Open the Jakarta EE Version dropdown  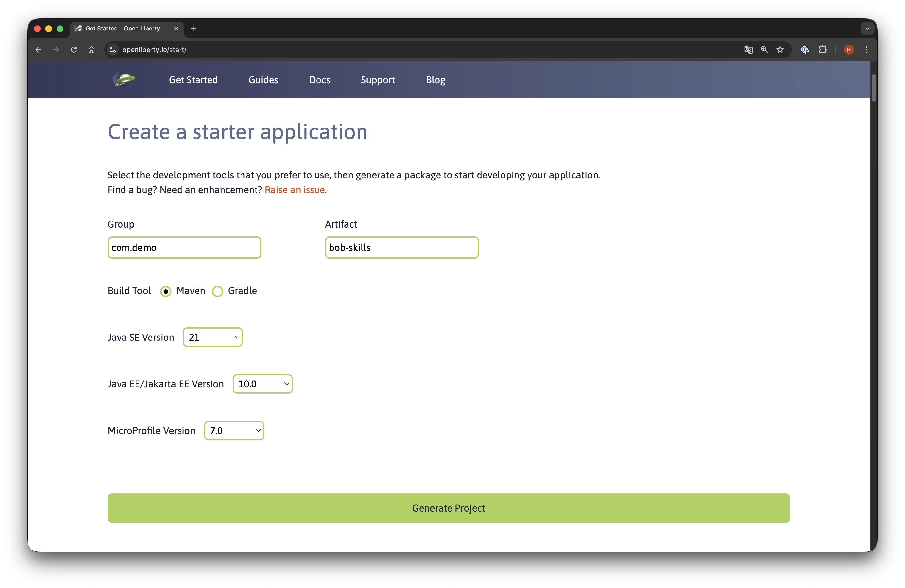coord(263,384)
